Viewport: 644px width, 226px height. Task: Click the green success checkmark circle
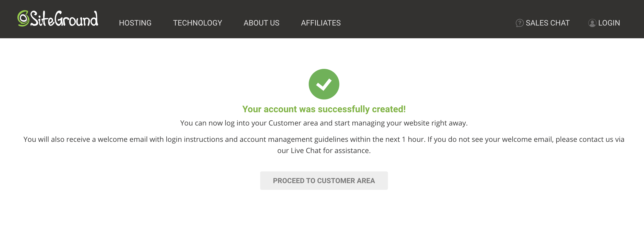coord(324,84)
